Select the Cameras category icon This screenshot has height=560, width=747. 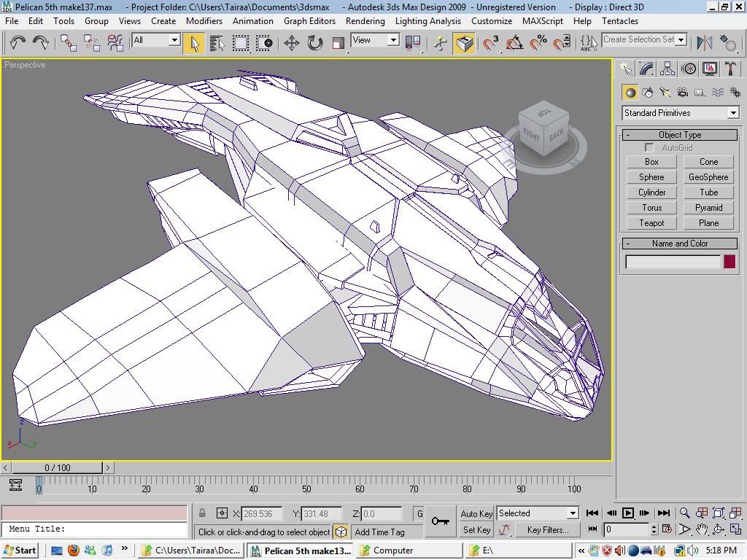[x=683, y=93]
